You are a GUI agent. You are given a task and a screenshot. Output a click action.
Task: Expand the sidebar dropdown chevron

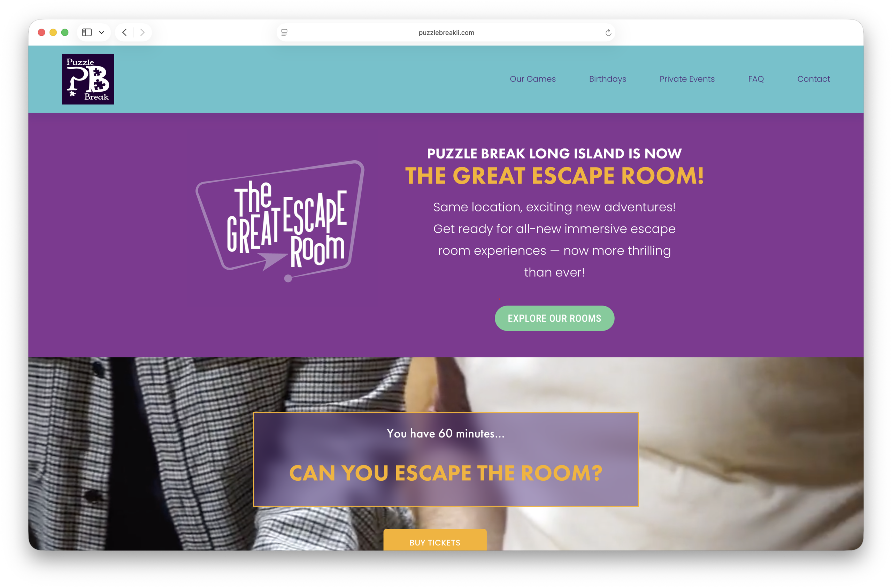[101, 33]
